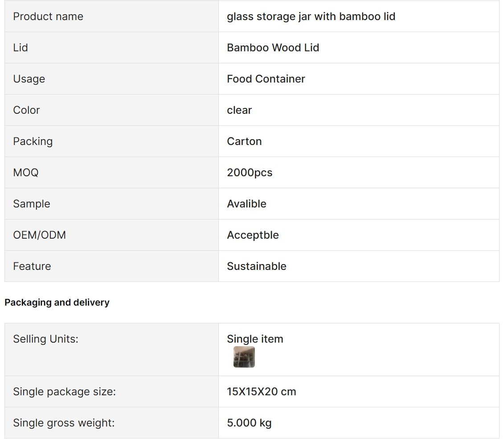Click the 'Single package size:' label

click(64, 392)
